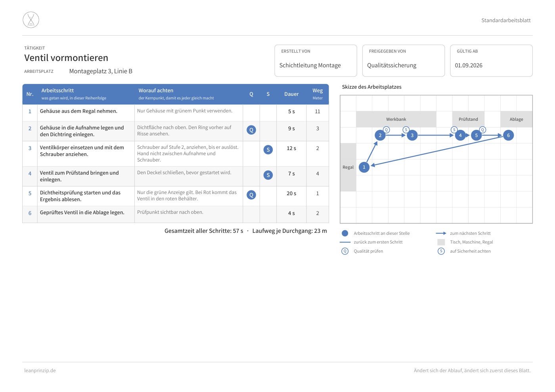Click the round logo icon at top left
555x392 pixels.
(x=31, y=20)
